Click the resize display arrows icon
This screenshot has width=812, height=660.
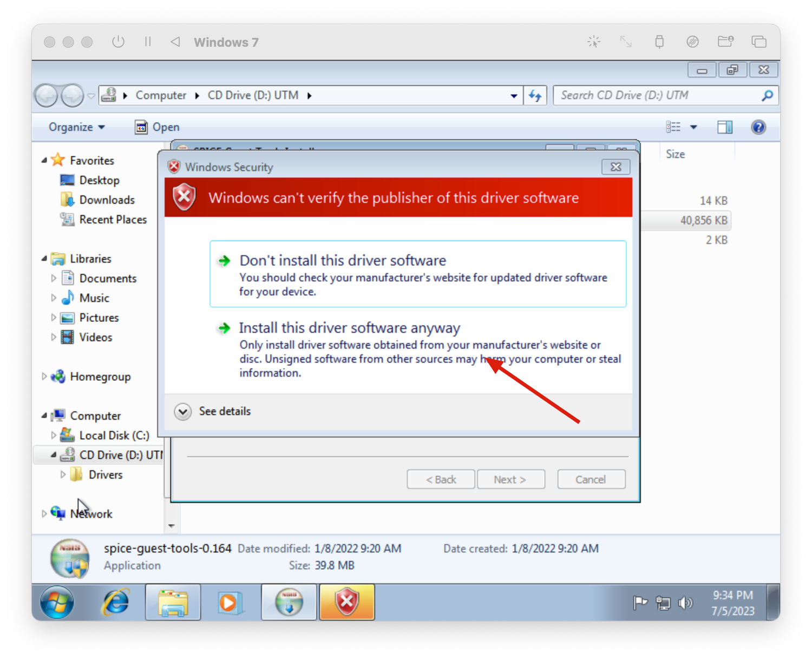[626, 42]
